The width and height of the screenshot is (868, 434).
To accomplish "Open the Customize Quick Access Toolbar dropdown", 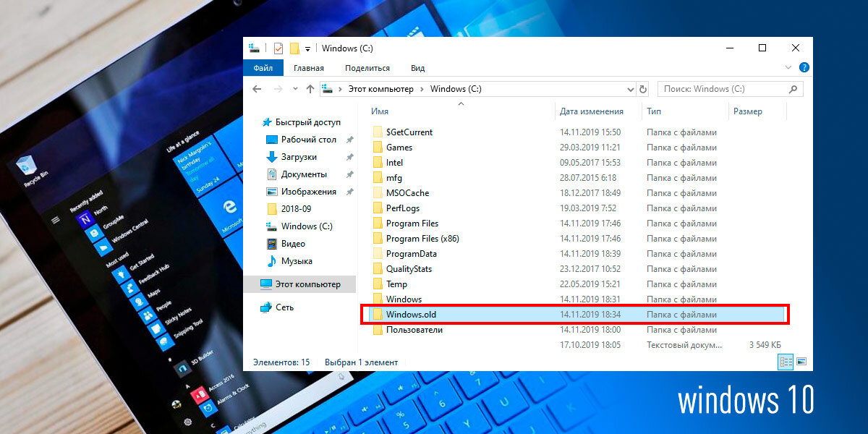I will coord(308,49).
